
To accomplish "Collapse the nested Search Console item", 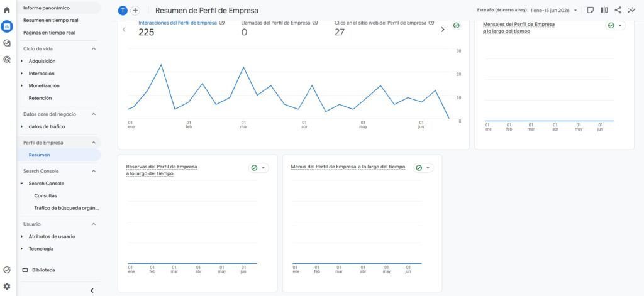I will coord(22,184).
